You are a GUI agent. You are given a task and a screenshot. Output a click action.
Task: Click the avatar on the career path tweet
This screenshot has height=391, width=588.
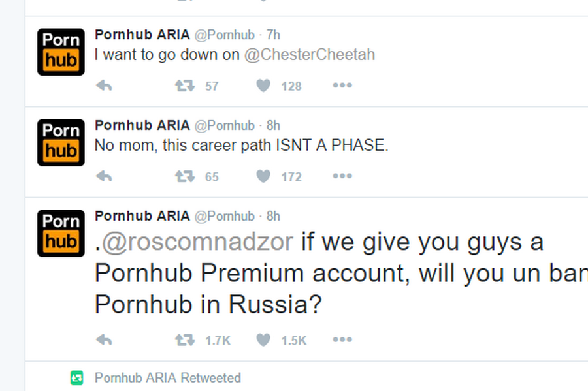click(x=61, y=142)
